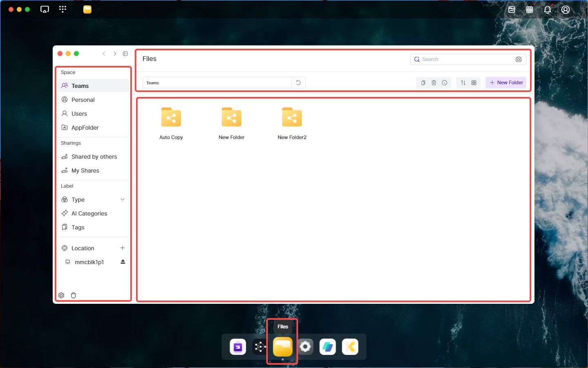Open the Teams space in sidebar
Image resolution: width=588 pixels, height=368 pixels.
click(x=93, y=86)
